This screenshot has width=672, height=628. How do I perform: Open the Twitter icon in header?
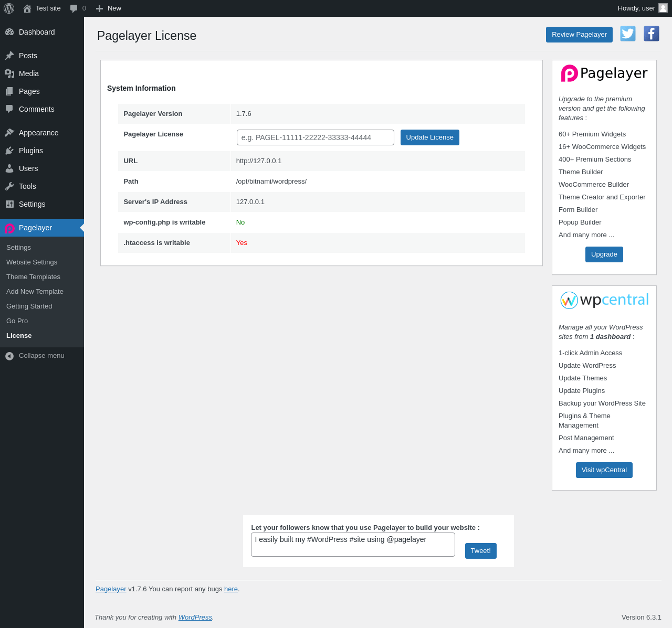coord(628,34)
